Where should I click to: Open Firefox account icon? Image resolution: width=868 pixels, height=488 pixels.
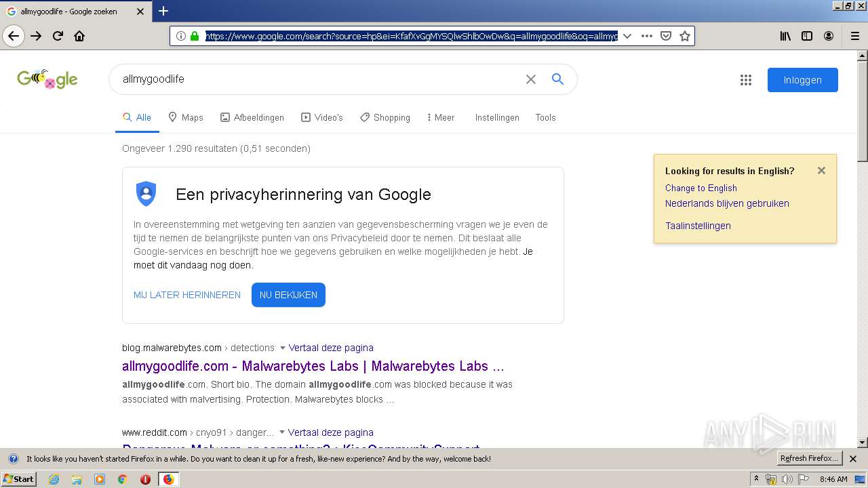[829, 36]
